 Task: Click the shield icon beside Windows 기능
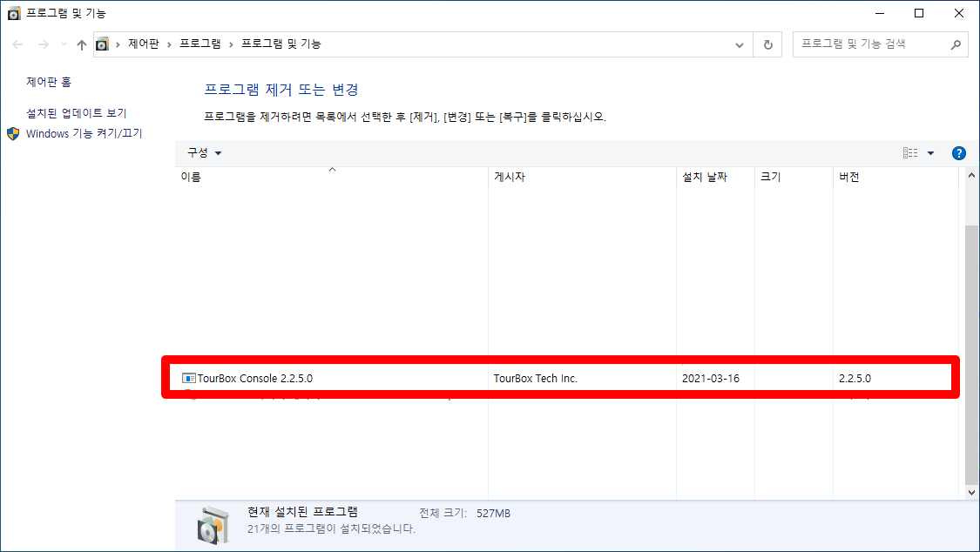click(x=14, y=133)
